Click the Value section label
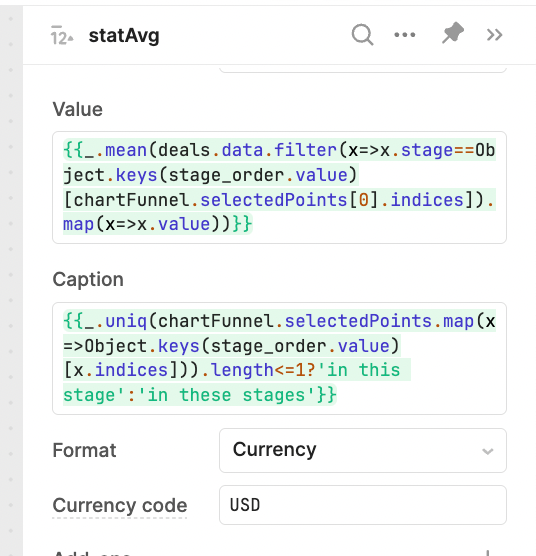Viewport: 536px width, 556px height. pyautogui.click(x=78, y=109)
